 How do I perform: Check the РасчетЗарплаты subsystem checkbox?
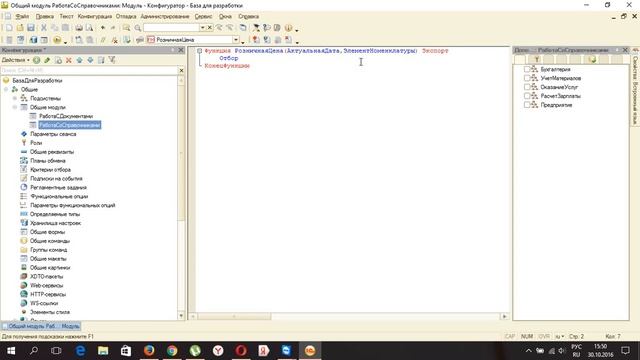coord(527,96)
